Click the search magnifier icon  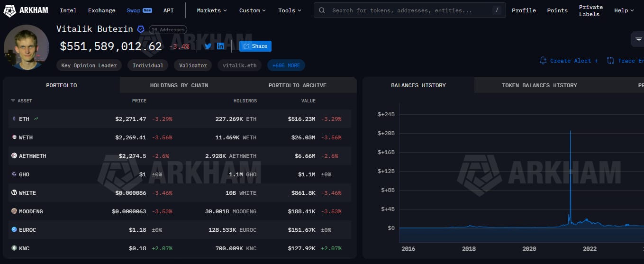click(322, 10)
